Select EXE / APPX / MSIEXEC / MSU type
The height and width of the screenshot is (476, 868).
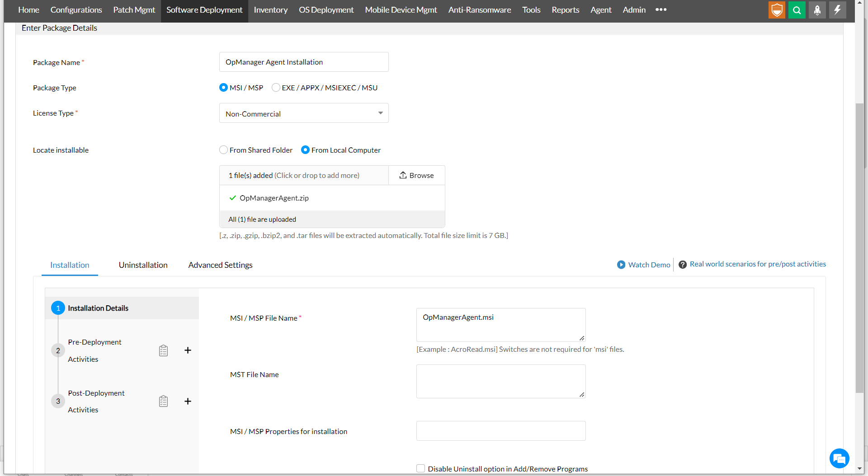(x=276, y=88)
